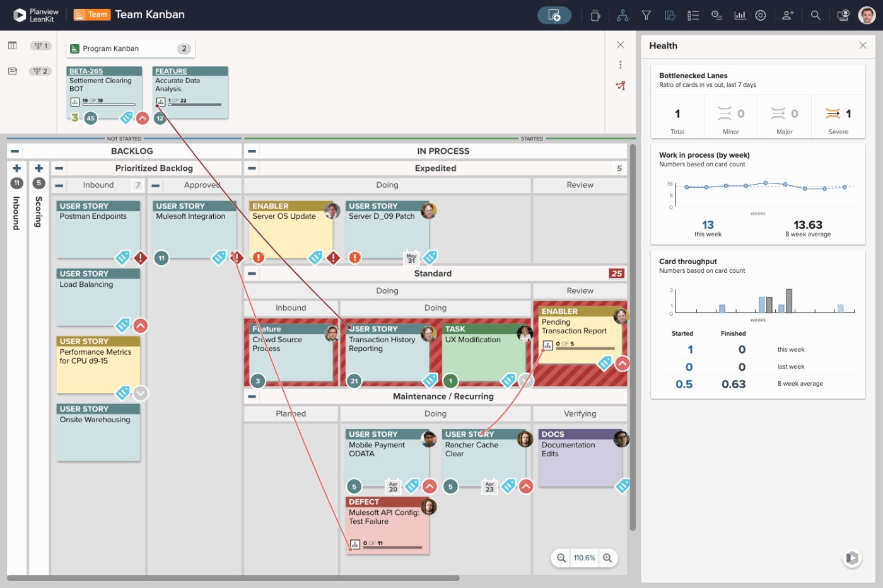
Task: Open the activity clock icon in toolbar
Action: pos(716,14)
